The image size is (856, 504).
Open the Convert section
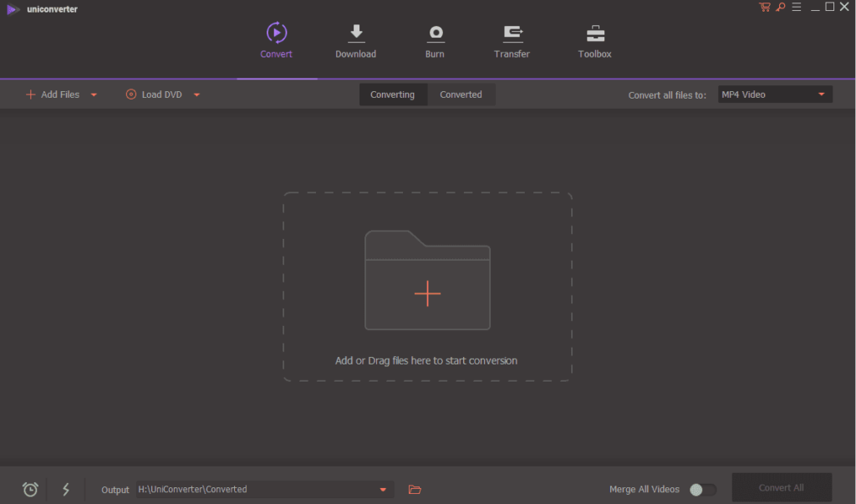[276, 40]
